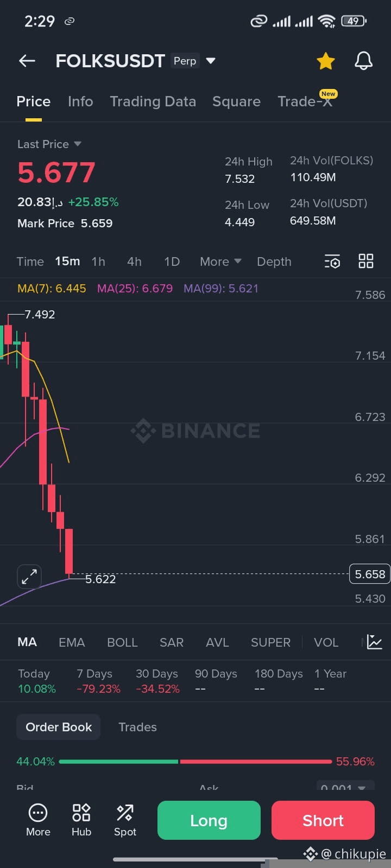
Task: Open the More timeframes dropdown
Action: pyautogui.click(x=220, y=261)
